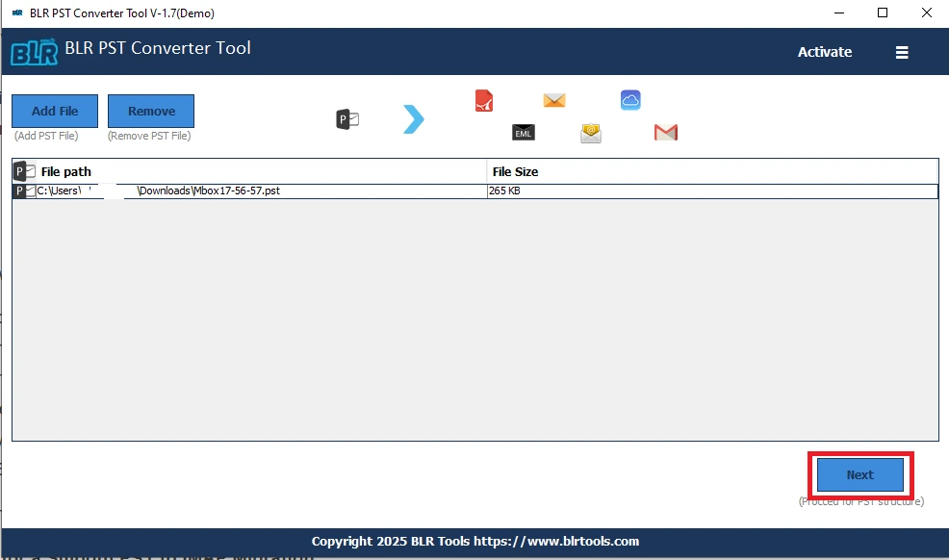Click the Outlook PST source icon
Screen dimensions: 949x560
click(x=347, y=119)
